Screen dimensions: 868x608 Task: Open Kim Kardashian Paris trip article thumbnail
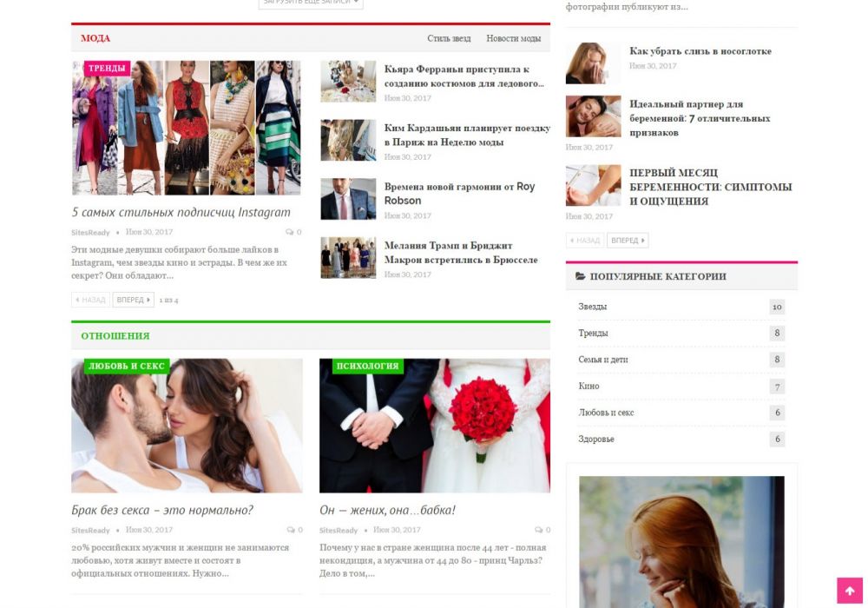click(348, 140)
